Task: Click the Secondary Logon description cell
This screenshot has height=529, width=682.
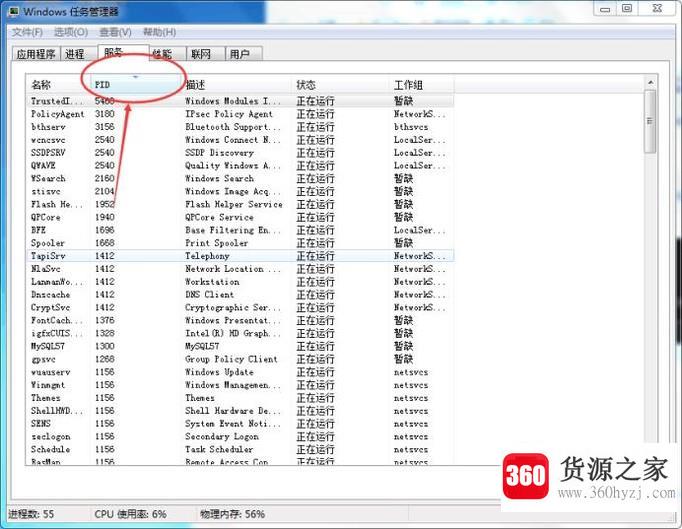Action: tap(222, 437)
